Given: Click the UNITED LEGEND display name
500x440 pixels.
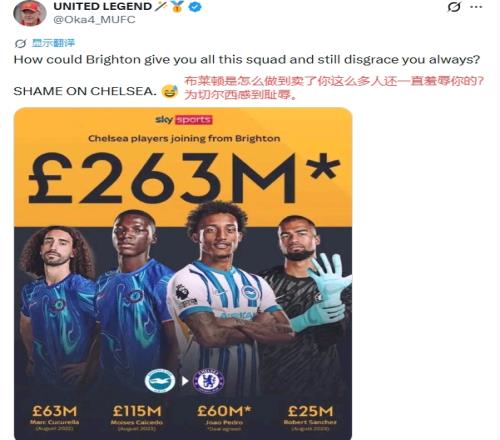Looking at the screenshot, I should 103,7.
